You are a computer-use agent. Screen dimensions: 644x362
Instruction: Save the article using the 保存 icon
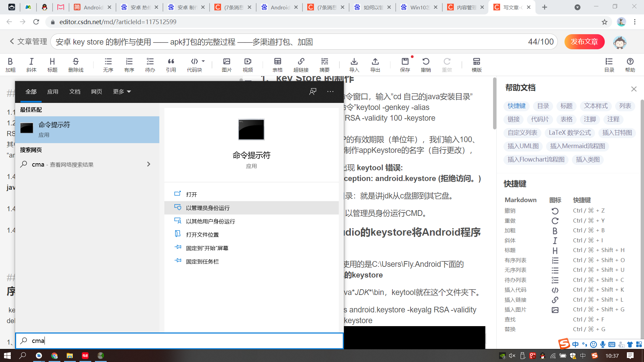click(x=405, y=64)
